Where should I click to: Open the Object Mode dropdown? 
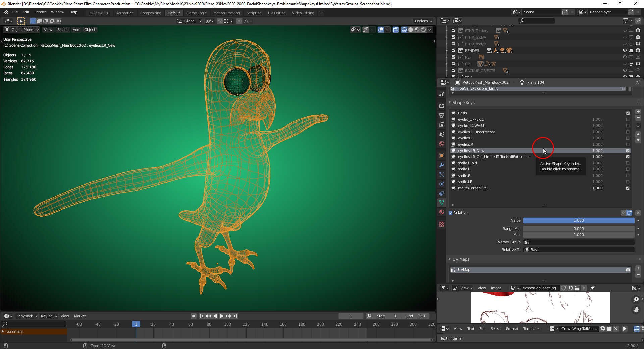(x=22, y=30)
